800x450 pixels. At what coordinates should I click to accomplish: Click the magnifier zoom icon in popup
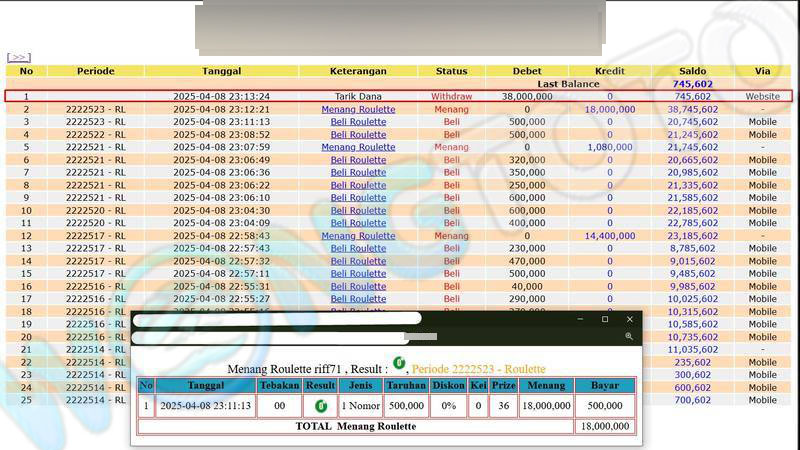(x=629, y=337)
